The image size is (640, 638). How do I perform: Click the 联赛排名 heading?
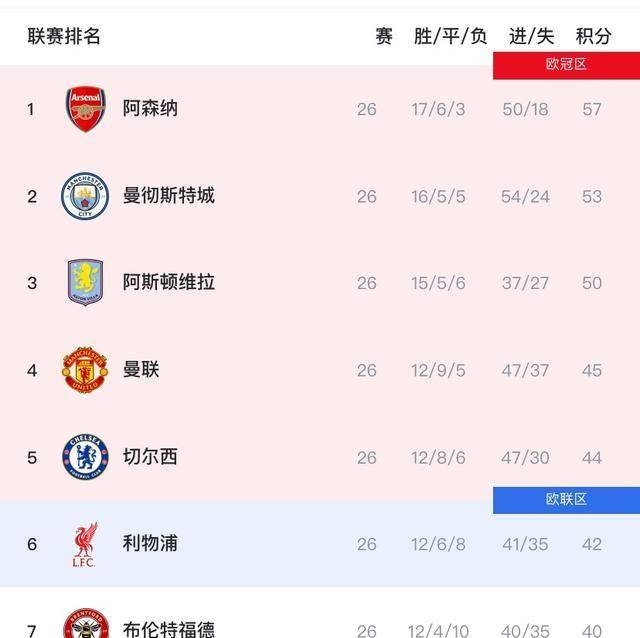[64, 36]
